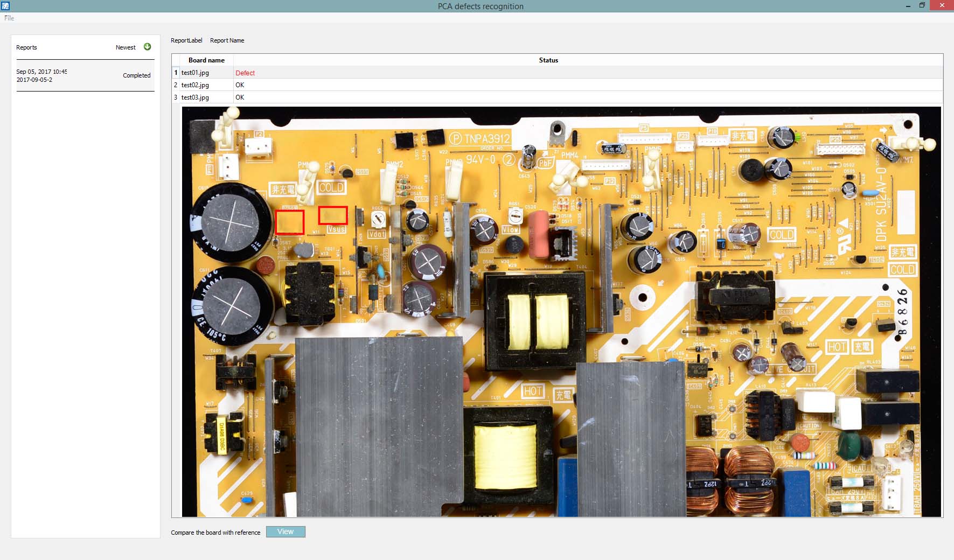954x560 pixels.
Task: Click the View button to compare with reference
Action: (x=285, y=531)
